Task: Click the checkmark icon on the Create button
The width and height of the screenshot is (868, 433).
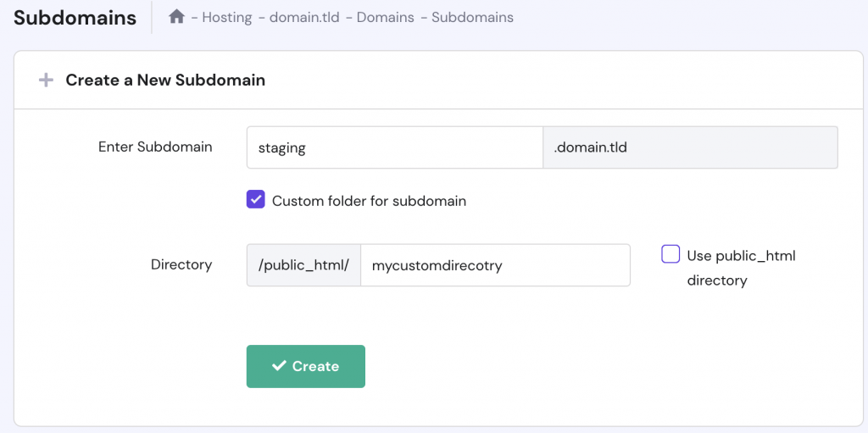Action: [x=278, y=366]
